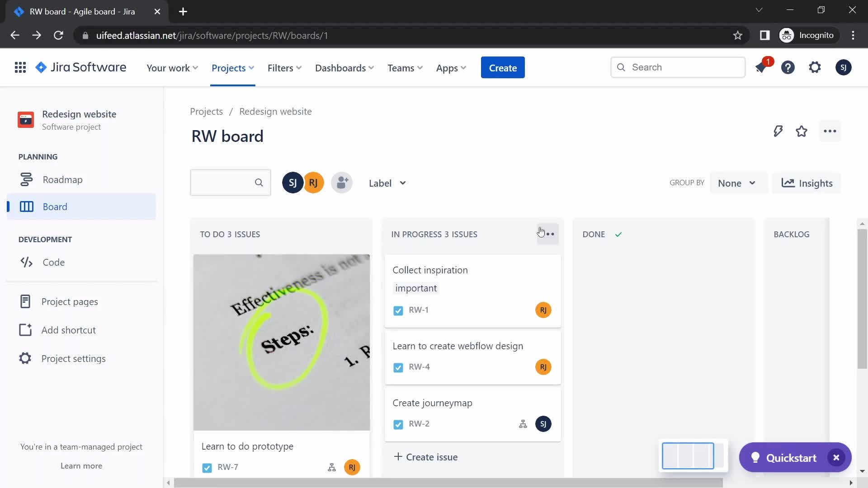Open Project pages in sidebar
This screenshot has height=488, width=868.
point(69,301)
